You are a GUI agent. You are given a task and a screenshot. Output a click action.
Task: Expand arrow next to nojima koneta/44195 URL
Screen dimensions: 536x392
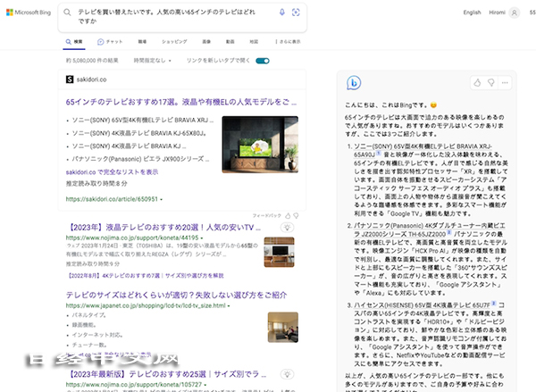tap(202, 238)
